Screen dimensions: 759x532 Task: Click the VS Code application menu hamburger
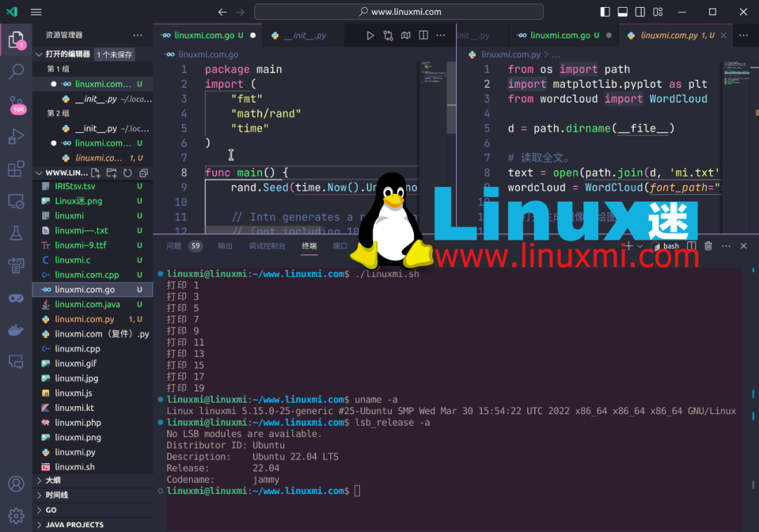tap(37, 12)
